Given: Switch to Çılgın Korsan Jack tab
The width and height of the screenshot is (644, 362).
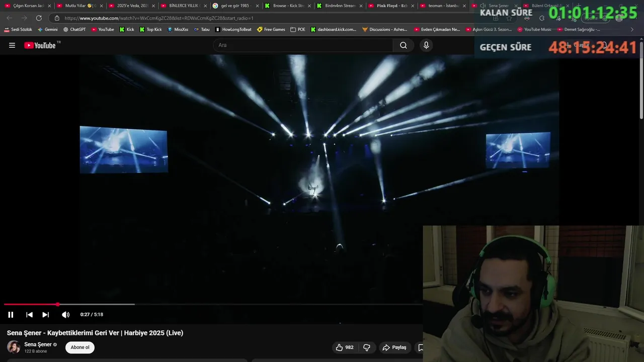Looking at the screenshot, I should click(28, 6).
